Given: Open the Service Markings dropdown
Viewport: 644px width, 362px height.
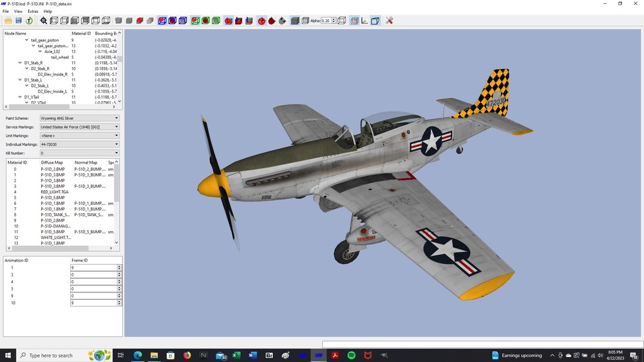Looking at the screenshot, I should click(x=79, y=127).
